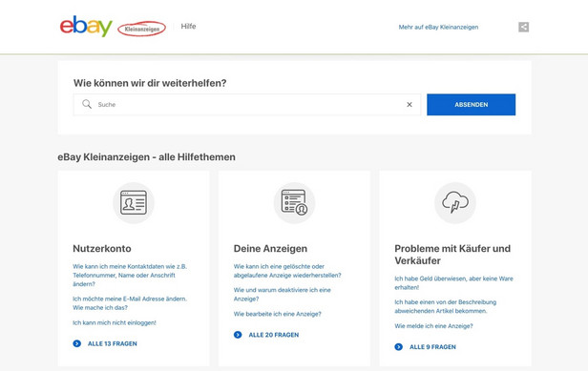Focus the Suche input field

point(247,105)
